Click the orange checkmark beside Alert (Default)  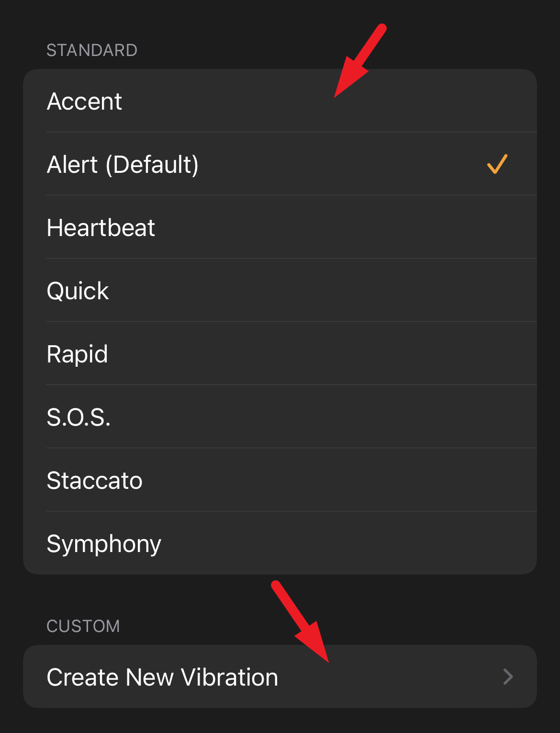click(x=497, y=164)
